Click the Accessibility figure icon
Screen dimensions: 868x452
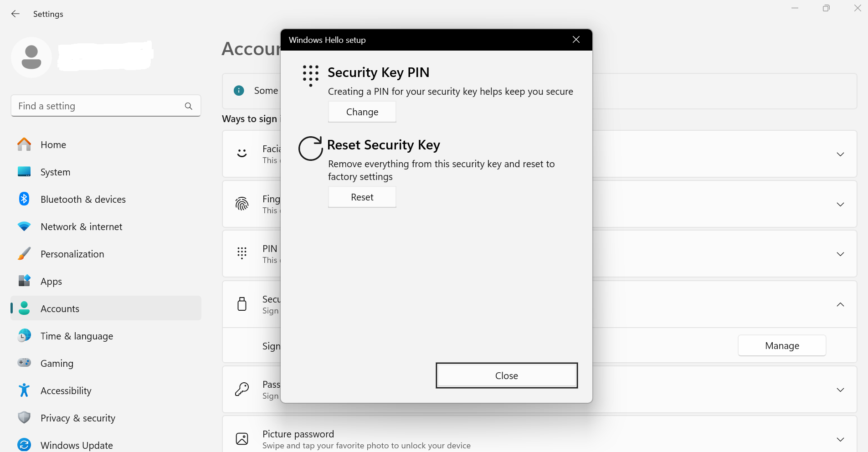(x=24, y=390)
